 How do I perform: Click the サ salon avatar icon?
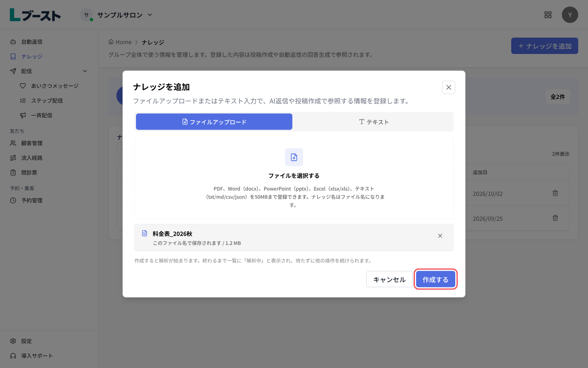86,15
